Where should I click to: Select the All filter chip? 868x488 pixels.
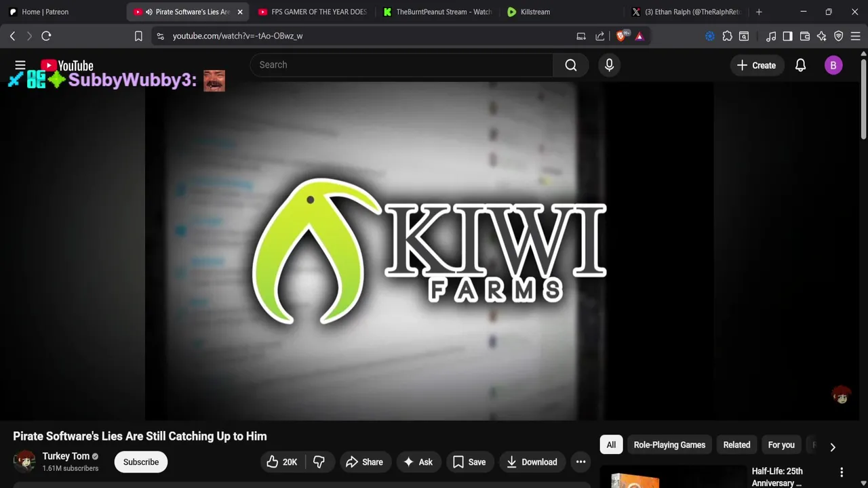point(611,445)
